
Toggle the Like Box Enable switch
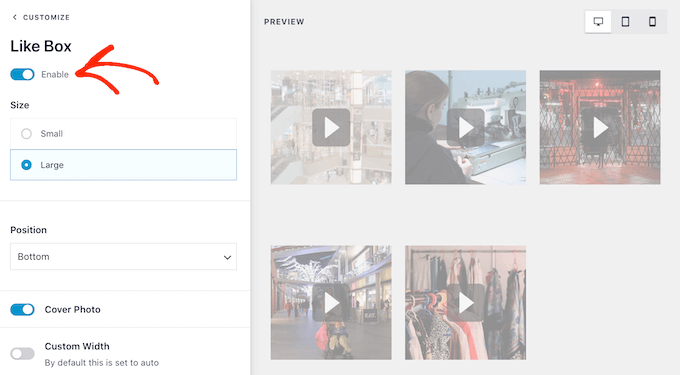[23, 75]
